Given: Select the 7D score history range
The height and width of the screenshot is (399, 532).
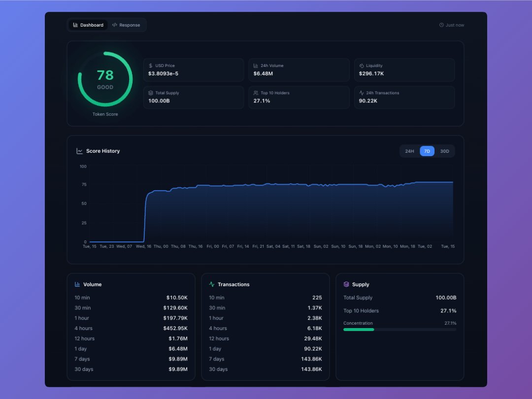Looking at the screenshot, I should pos(427,151).
